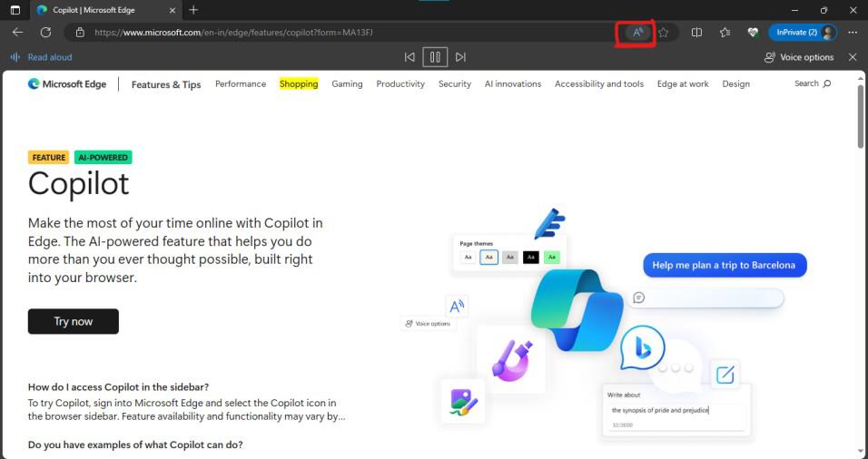Skip to next paragraph in Read aloud
This screenshot has width=868, height=459.
pyautogui.click(x=460, y=57)
